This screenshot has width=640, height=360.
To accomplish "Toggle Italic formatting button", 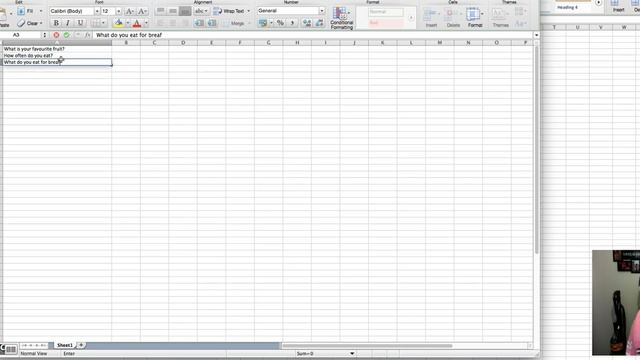I will click(x=68, y=23).
